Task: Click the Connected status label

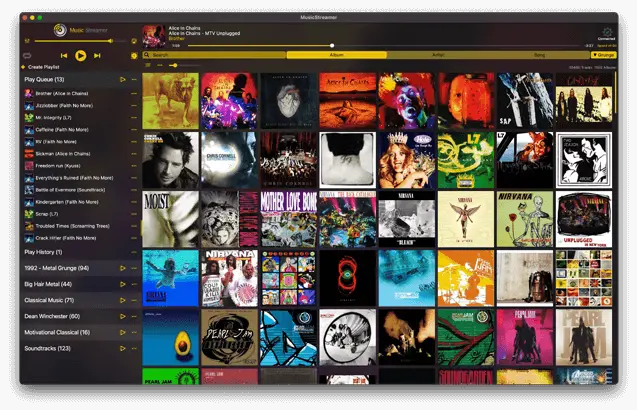Action: (x=607, y=39)
